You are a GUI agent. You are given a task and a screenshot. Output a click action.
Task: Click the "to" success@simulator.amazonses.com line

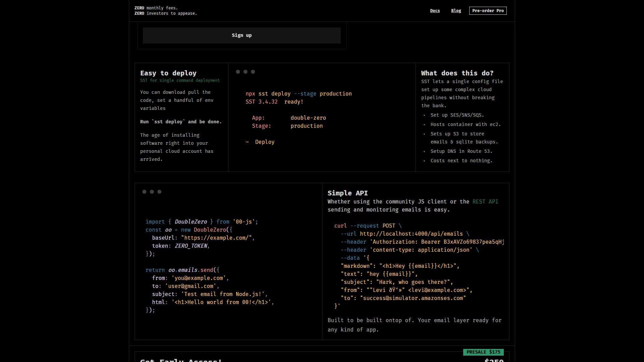[x=403, y=298]
